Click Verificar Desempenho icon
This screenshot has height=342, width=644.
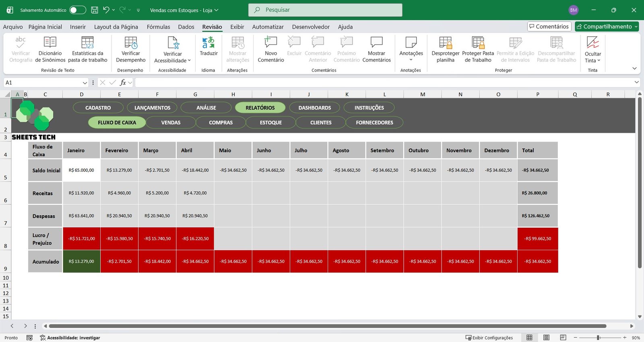point(130,43)
